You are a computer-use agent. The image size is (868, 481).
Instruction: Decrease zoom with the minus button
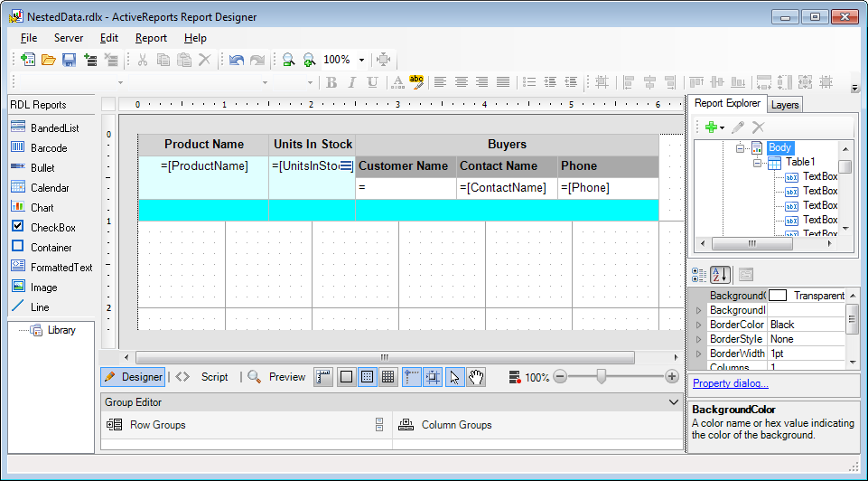pos(560,377)
